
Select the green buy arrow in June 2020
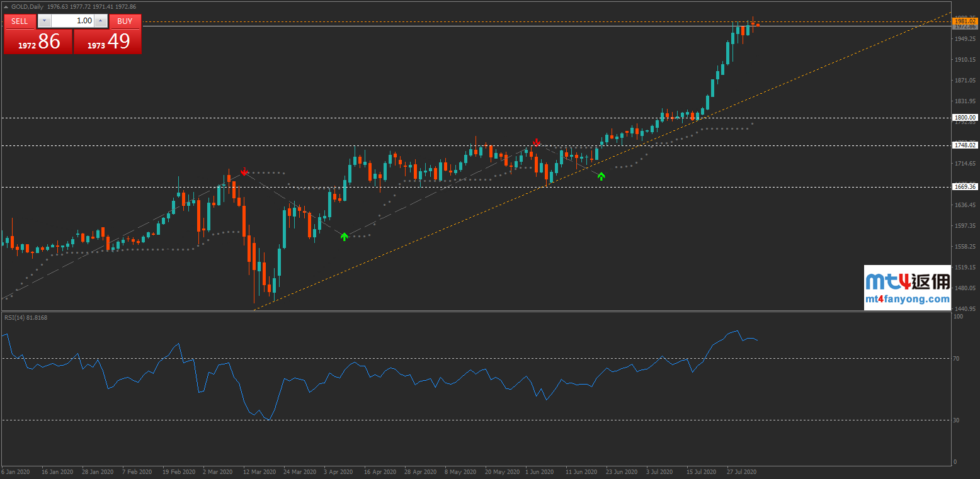point(601,176)
